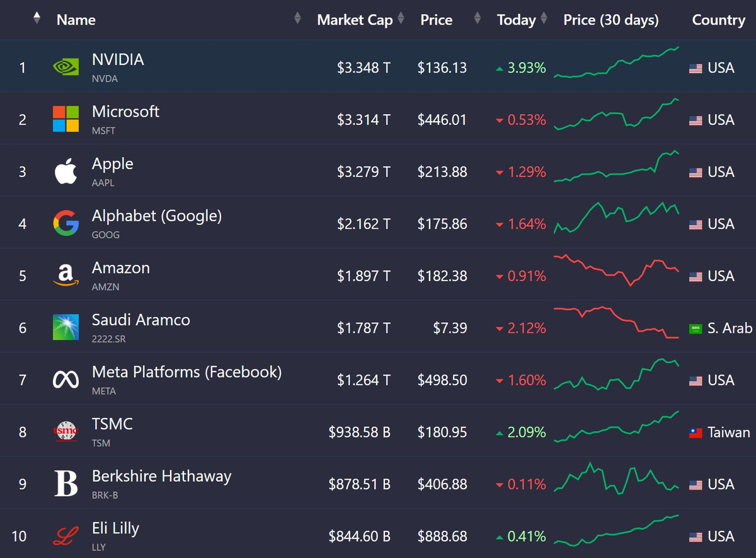Open the Alphabet (Google) company link
756x558 pixels.
(157, 216)
